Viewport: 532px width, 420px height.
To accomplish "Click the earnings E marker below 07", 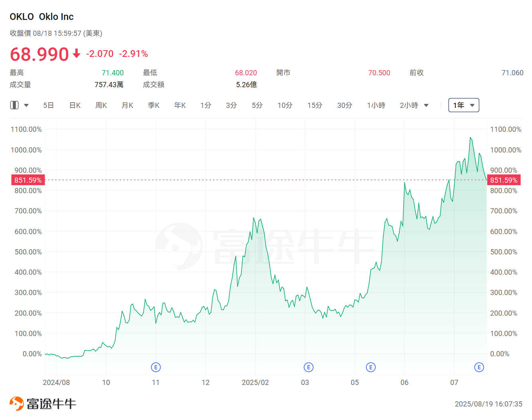I will click(479, 367).
